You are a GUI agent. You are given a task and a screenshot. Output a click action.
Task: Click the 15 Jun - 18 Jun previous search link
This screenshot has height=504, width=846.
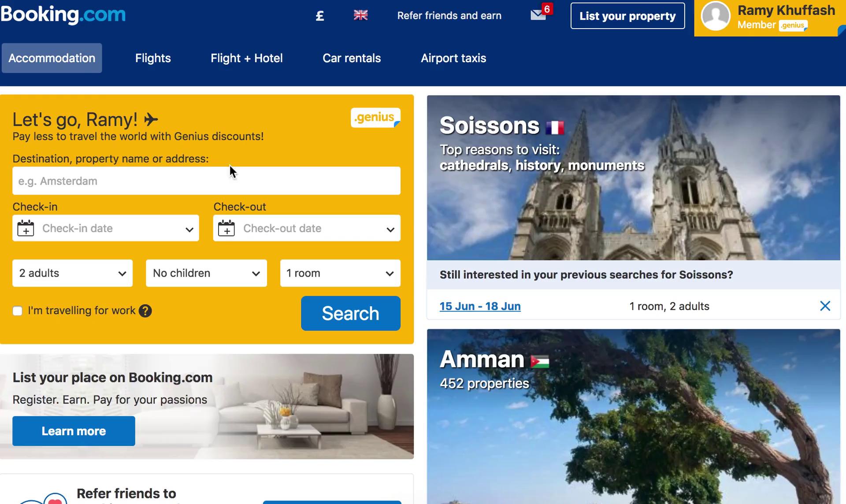tap(480, 306)
